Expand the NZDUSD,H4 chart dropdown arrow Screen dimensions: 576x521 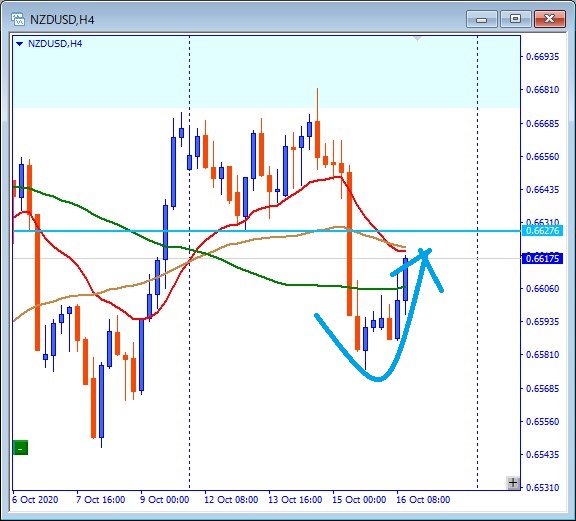pos(19,44)
